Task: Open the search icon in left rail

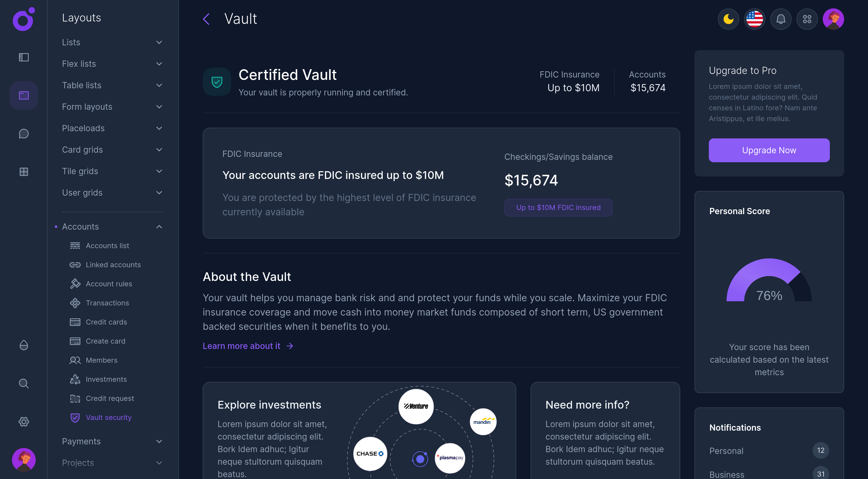Action: [24, 383]
